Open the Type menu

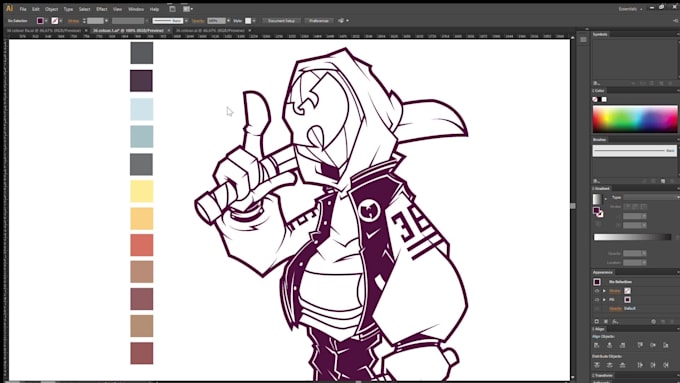68,9
